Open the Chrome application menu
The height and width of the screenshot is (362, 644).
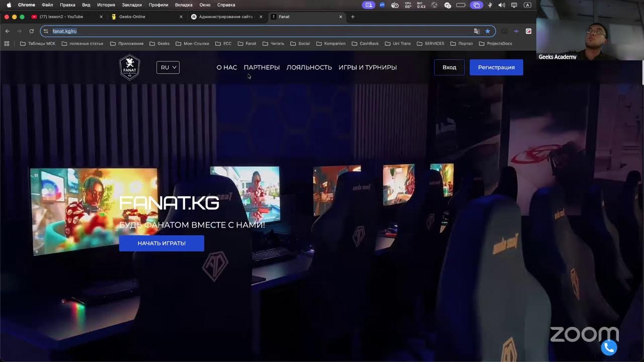[x=27, y=5]
